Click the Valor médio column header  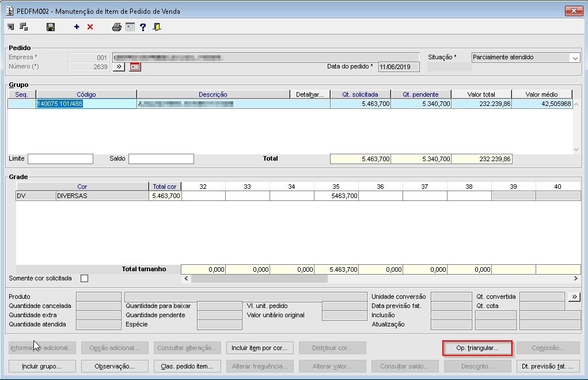click(542, 94)
